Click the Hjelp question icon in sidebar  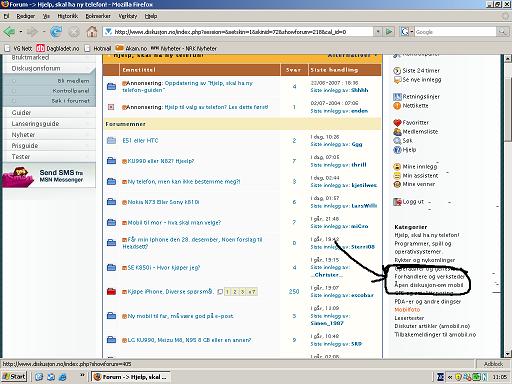pos(397,150)
